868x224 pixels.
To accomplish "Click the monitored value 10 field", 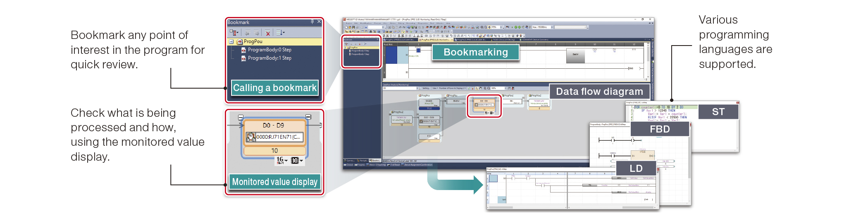I will pos(274,151).
